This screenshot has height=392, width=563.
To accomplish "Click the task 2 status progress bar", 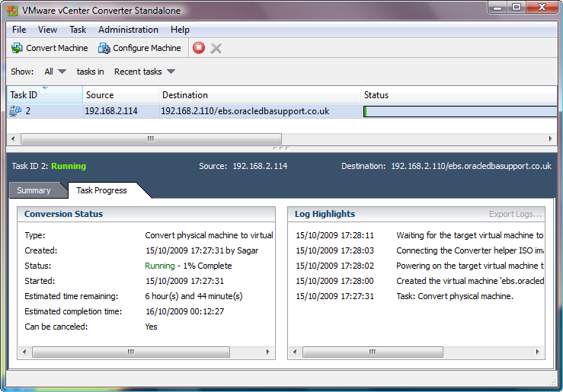I will tap(460, 111).
